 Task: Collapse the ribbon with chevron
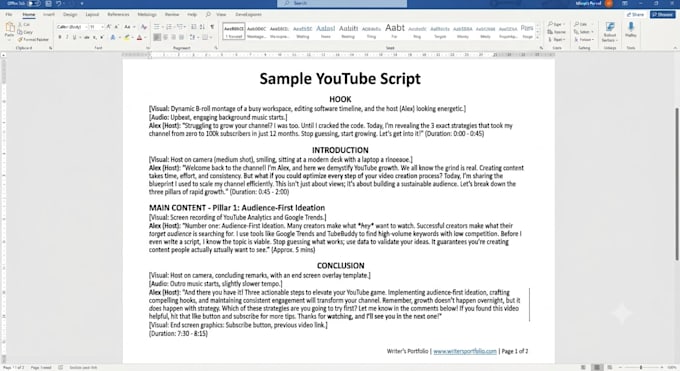click(x=675, y=48)
